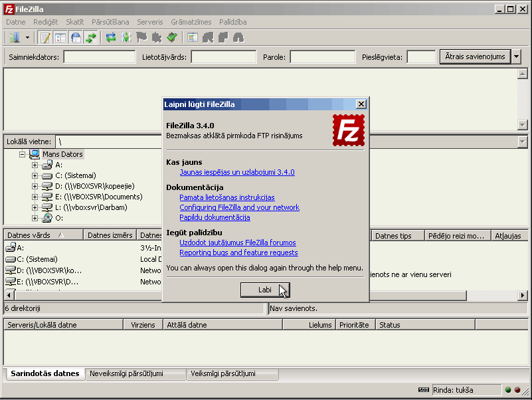Toggle the remote directory tree icon
The width and height of the screenshot is (532, 400).
click(76, 37)
